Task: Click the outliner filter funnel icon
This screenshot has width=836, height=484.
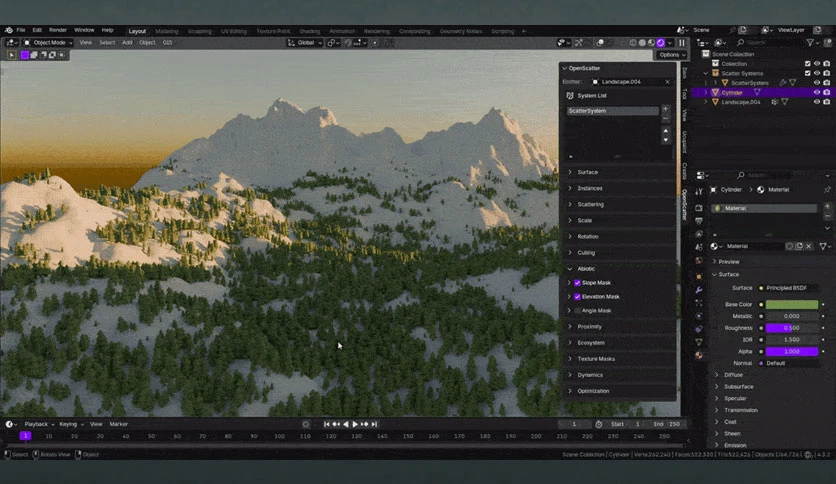Action: pos(810,42)
